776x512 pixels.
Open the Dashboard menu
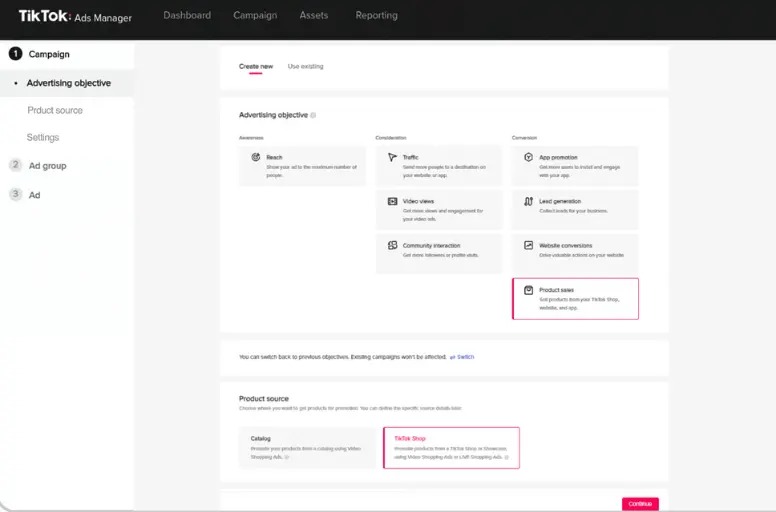187,15
